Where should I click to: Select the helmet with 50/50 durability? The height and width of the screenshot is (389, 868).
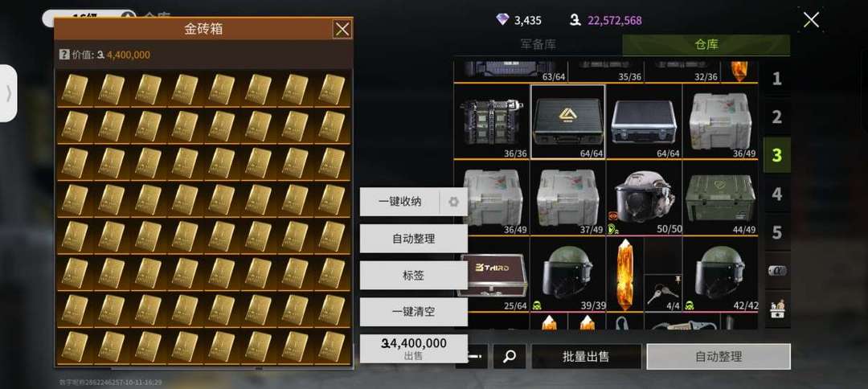click(x=644, y=198)
